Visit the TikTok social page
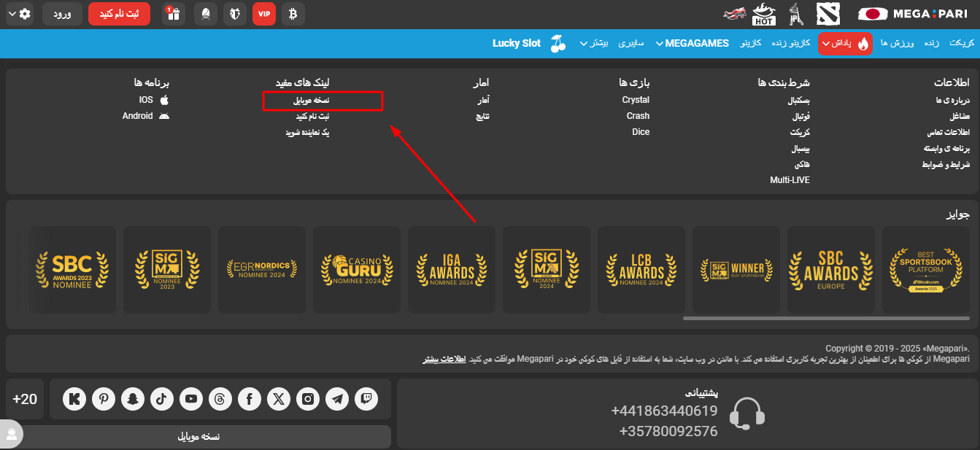 (162, 398)
